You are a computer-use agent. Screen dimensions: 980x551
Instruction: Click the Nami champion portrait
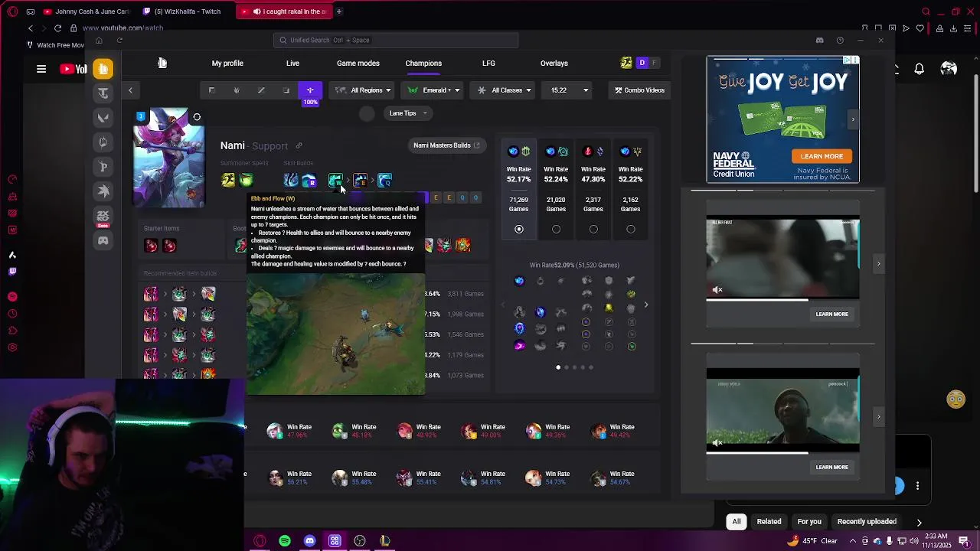tap(168, 158)
